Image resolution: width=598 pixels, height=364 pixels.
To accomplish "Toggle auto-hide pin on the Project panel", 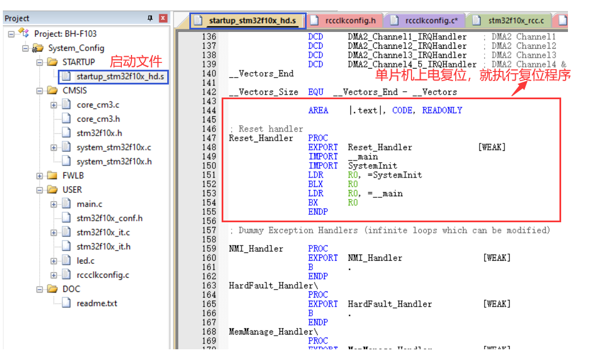I will (150, 18).
